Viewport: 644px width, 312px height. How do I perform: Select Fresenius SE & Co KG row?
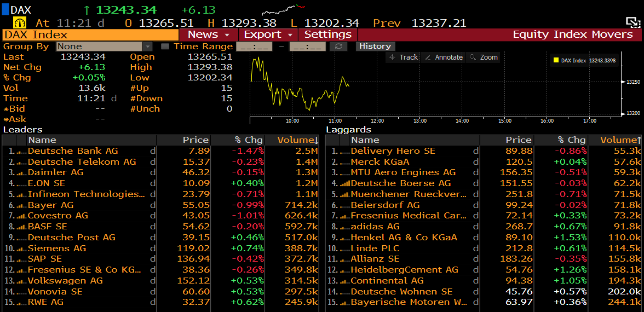[160, 270]
